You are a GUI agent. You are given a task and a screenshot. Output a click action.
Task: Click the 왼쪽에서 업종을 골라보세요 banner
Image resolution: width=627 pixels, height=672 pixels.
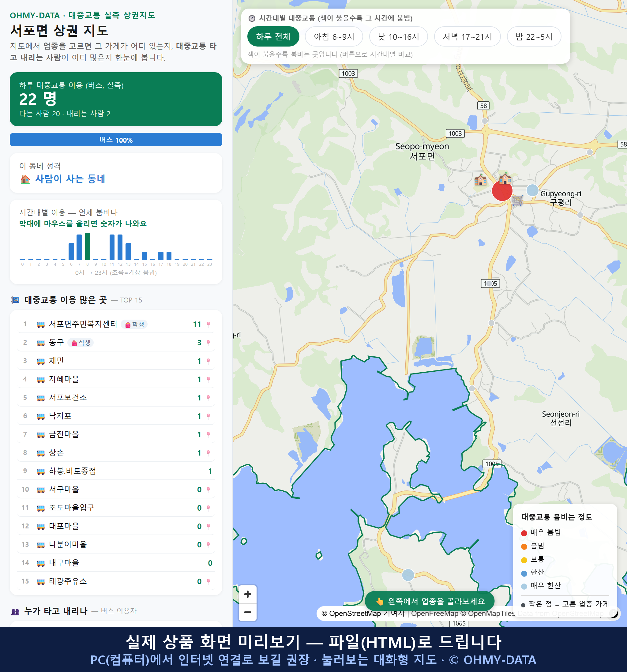(430, 601)
